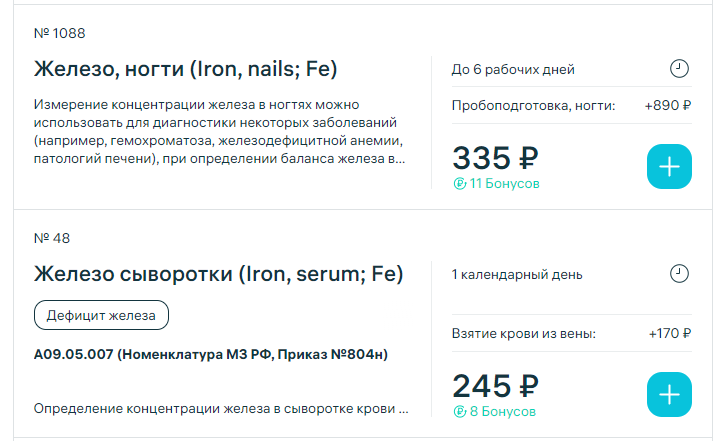
Task: Click bonus ruble icon near 8 Бонусов
Action: [460, 412]
